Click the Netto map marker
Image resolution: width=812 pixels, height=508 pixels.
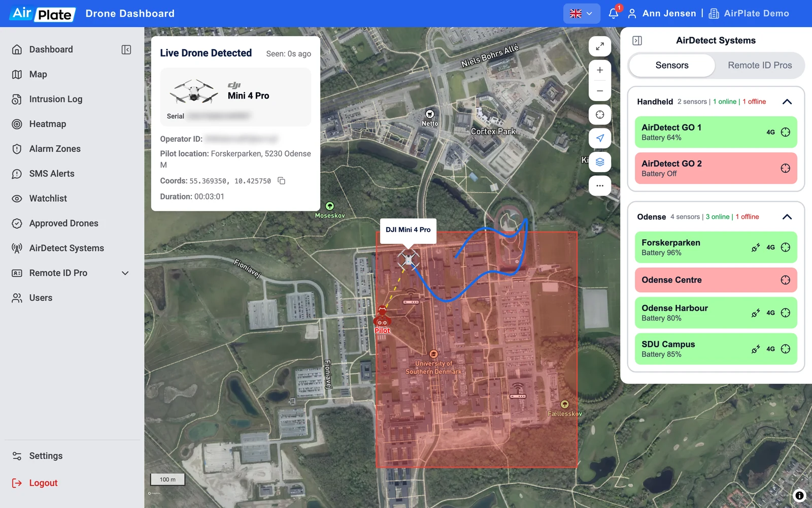coord(430,114)
